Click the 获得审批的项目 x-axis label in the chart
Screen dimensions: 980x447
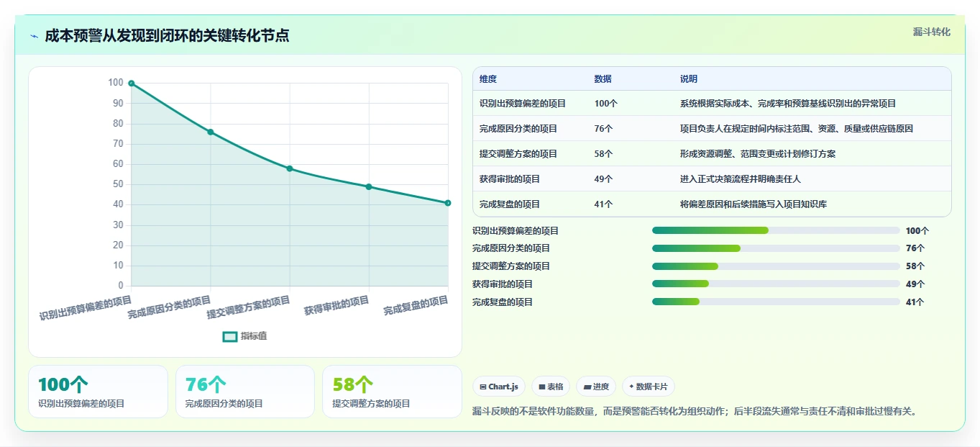point(336,305)
